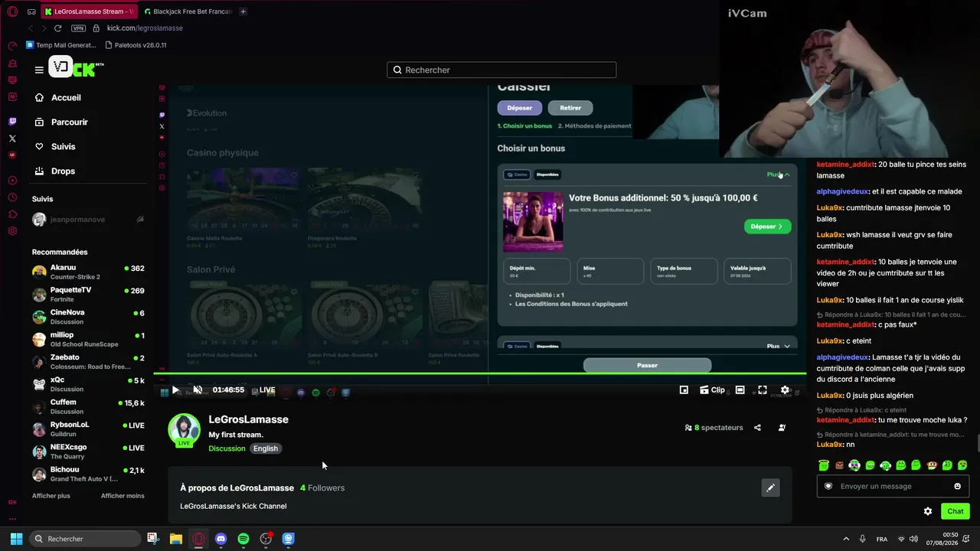Show more recommended channels with Afficher plus
The image size is (980, 551).
51,496
